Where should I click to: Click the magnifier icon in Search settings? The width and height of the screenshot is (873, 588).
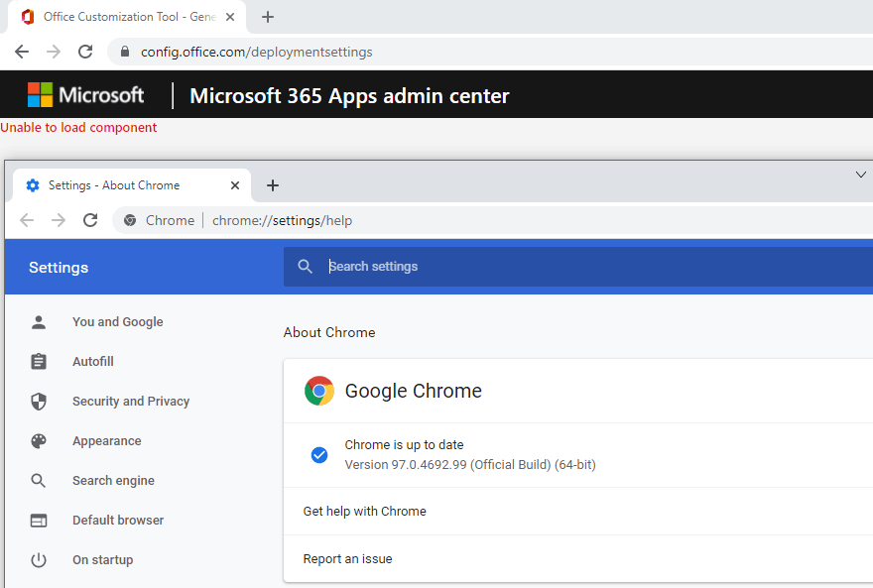[x=306, y=267]
